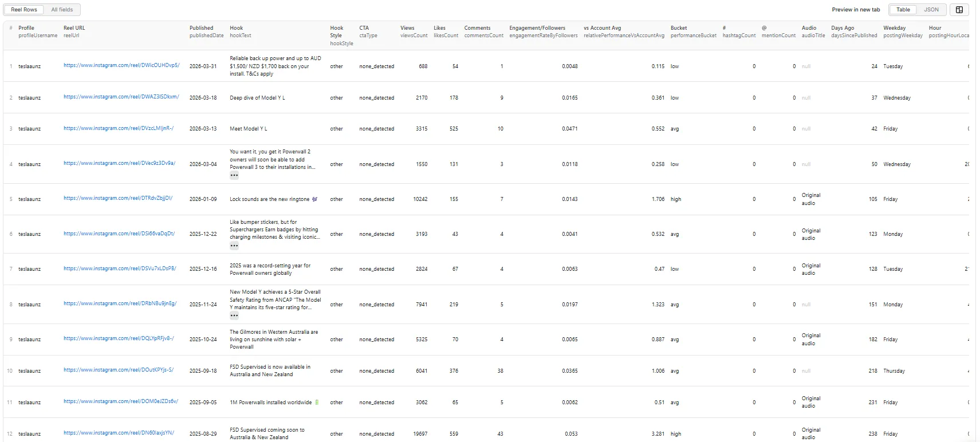Select the days ago value 218 cell
980x442 pixels.
[x=873, y=371]
